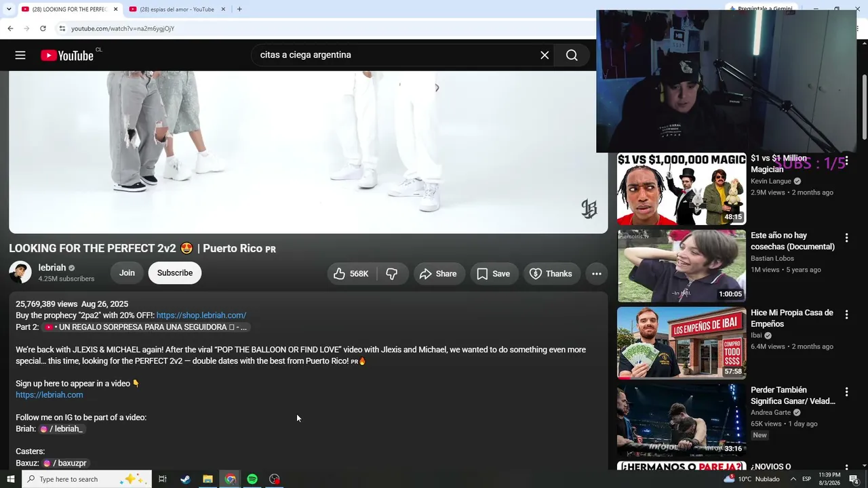
Task: Share this video
Action: [x=439, y=274]
